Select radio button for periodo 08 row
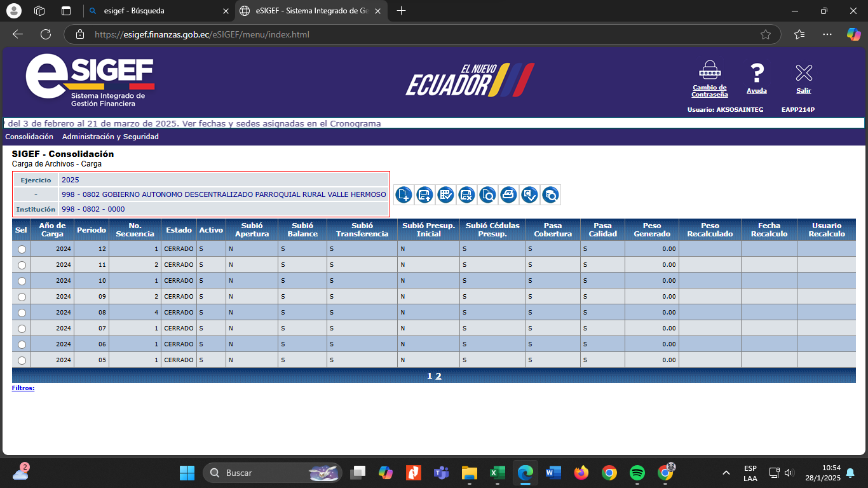 pos(22,313)
